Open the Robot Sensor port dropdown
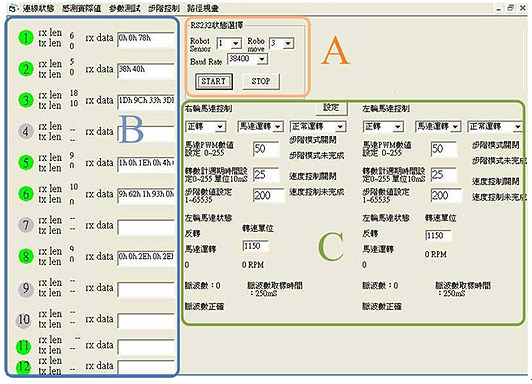This screenshot has width=532, height=384. [x=229, y=43]
